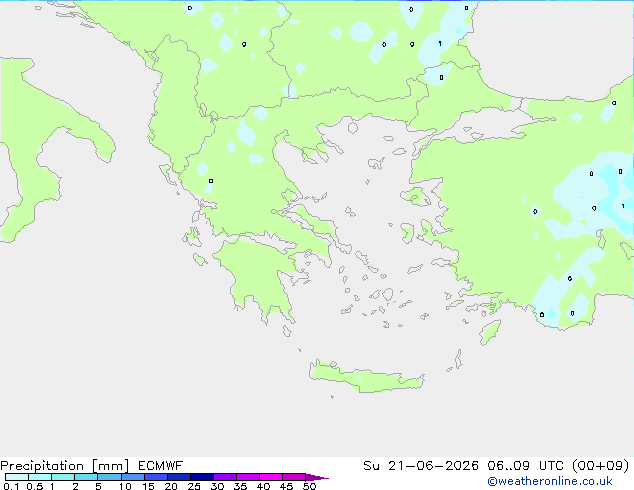Click the "Precipitation" title text
This screenshot has height=490, width=634.
(42, 466)
